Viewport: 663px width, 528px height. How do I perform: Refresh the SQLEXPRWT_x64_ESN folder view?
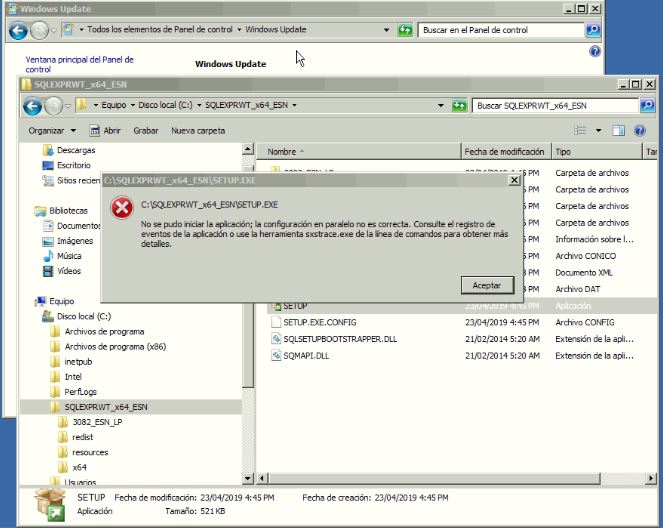[x=459, y=106]
